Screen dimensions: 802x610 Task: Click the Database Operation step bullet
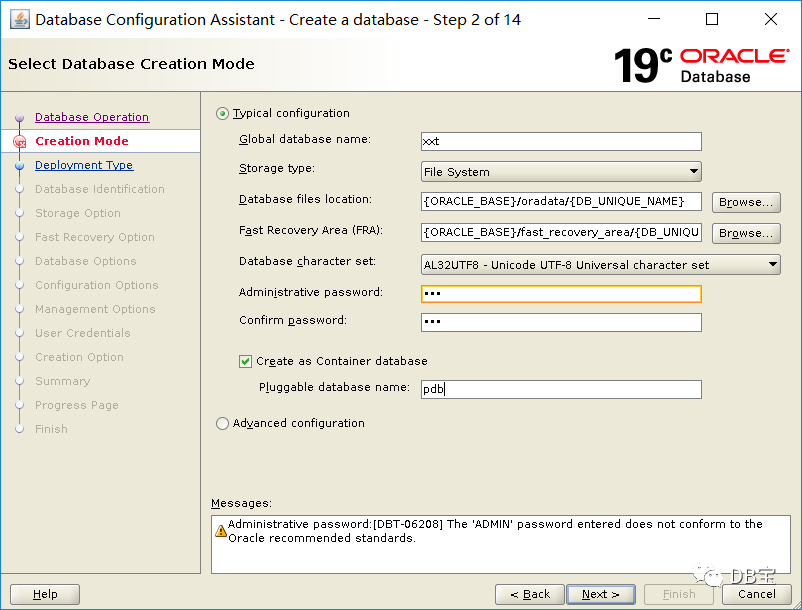click(19, 118)
